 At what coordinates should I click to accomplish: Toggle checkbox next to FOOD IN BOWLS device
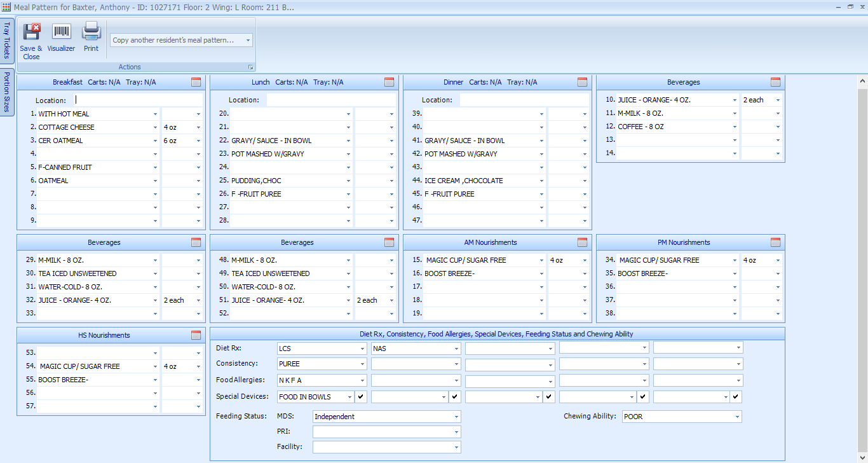[x=360, y=397]
